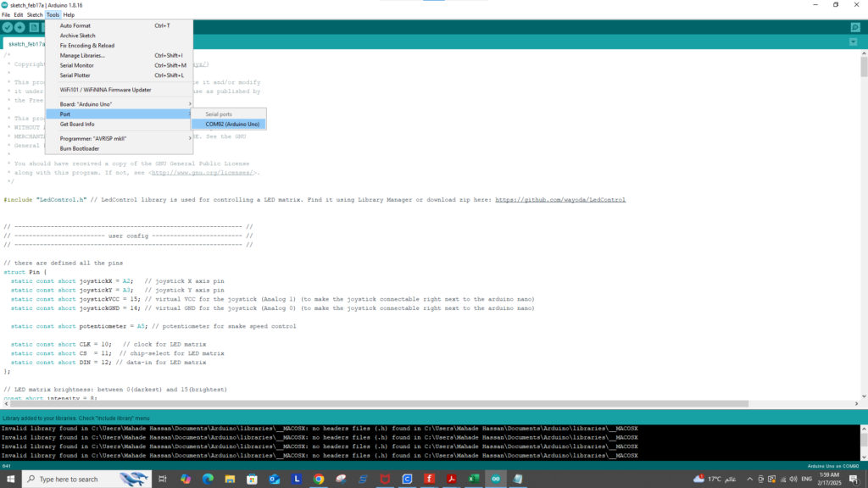Click the Upload arrow toolbar icon
This screenshot has height=488, width=868.
(x=20, y=27)
